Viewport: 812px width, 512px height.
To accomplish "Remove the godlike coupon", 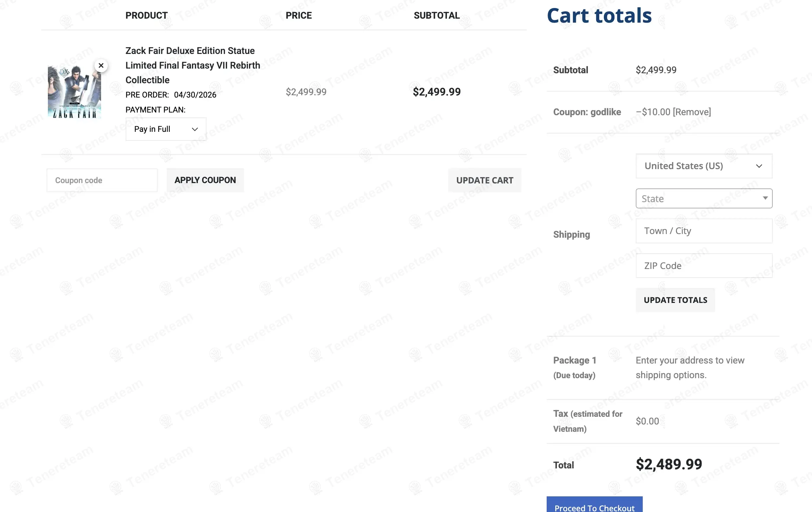I will [692, 112].
